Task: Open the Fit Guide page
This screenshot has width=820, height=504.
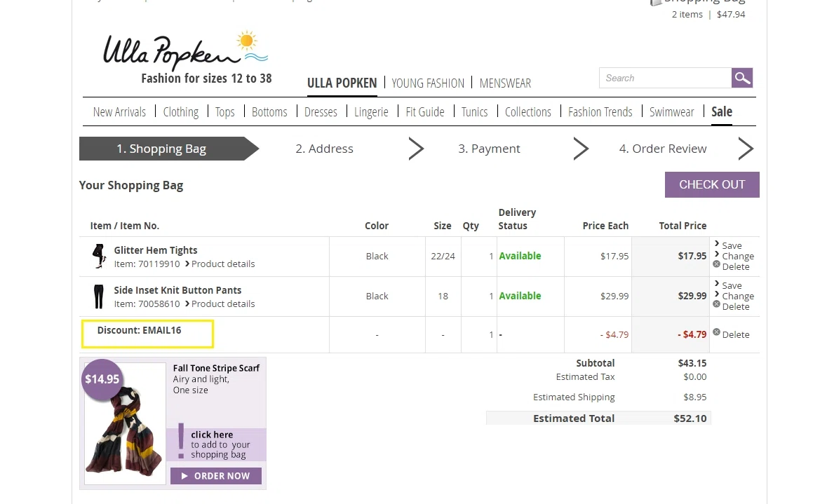Action: 424,112
